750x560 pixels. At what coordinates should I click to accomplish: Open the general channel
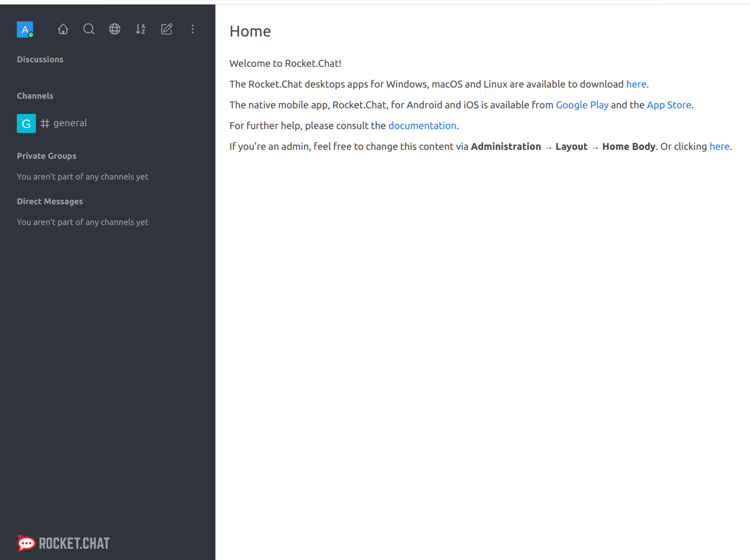70,123
